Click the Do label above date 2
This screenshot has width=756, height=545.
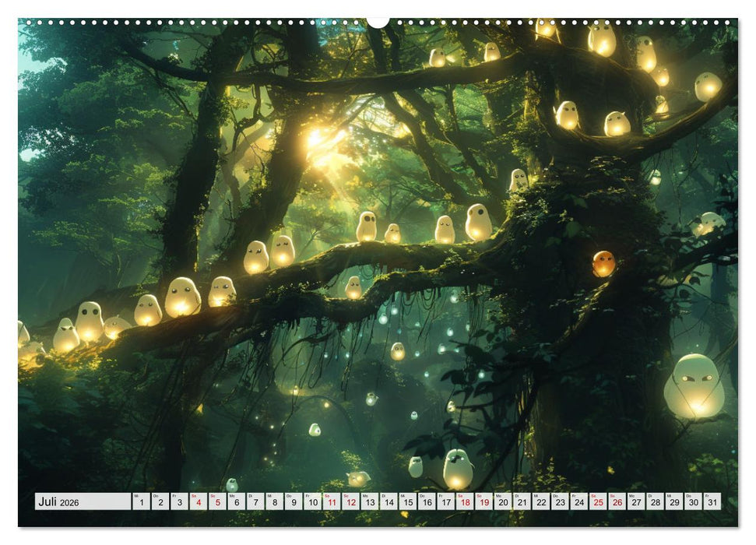tap(155, 496)
